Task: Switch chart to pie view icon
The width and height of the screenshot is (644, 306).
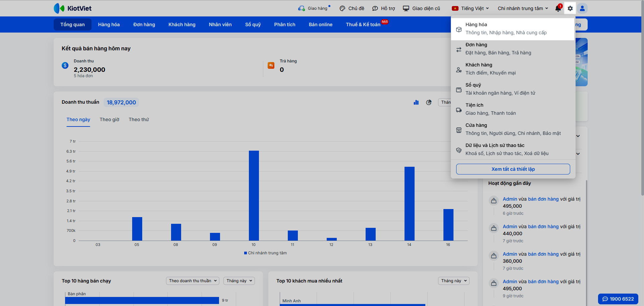Action: [x=429, y=102]
